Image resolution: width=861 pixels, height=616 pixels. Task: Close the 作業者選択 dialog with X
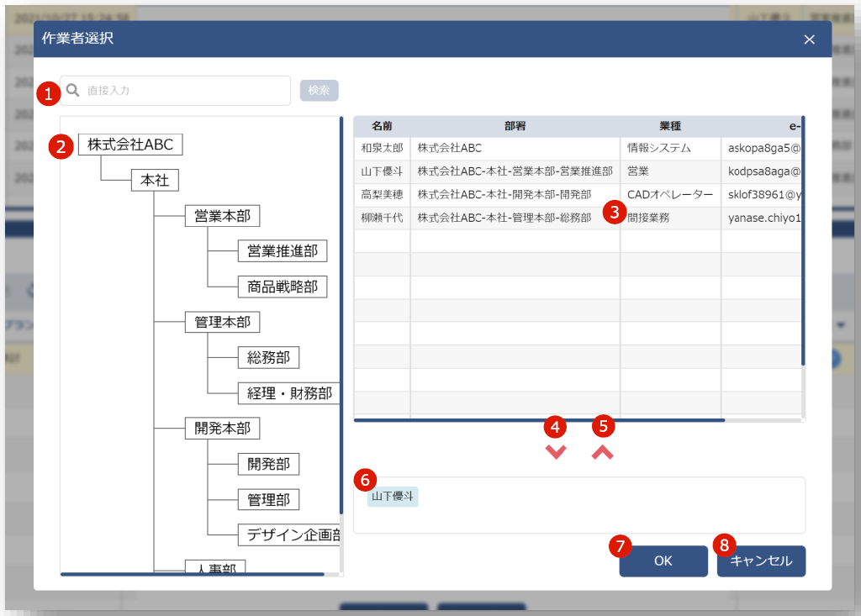coord(809,39)
